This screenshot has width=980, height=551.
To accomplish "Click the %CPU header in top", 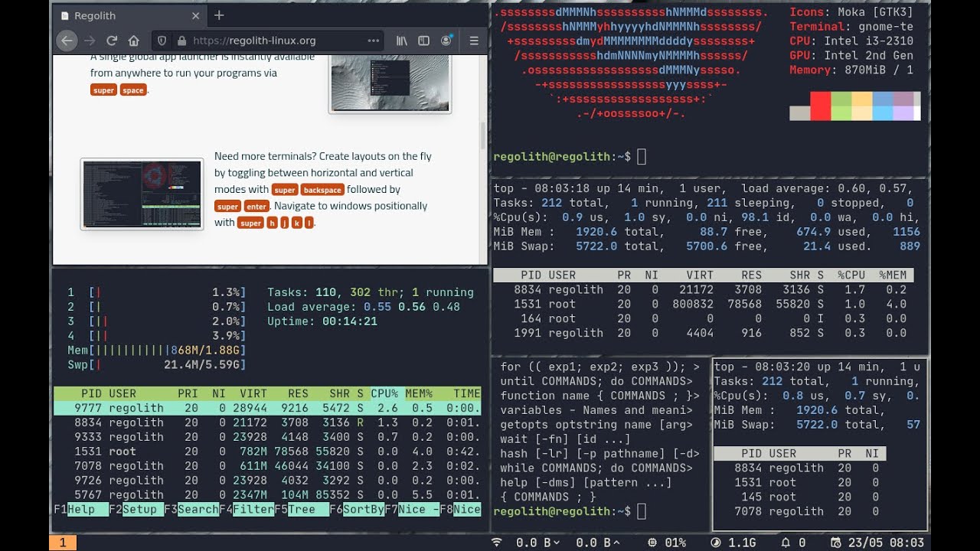I will [851, 275].
